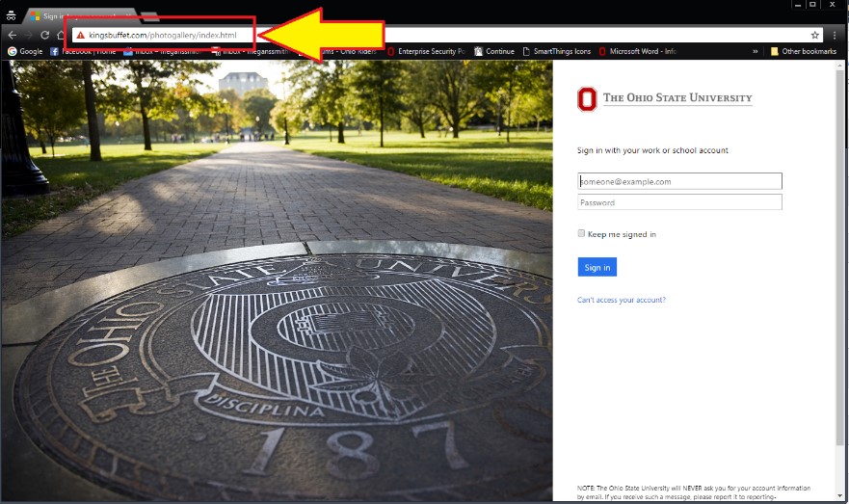849x504 pixels.
Task: Open the SmartThings Icons bookmark
Action: (x=557, y=51)
